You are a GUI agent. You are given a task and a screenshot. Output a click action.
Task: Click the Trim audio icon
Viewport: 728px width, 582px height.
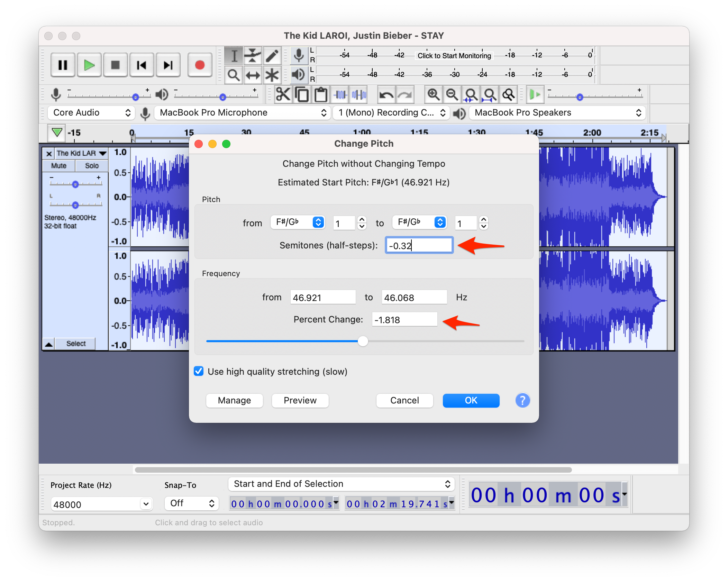pos(340,94)
